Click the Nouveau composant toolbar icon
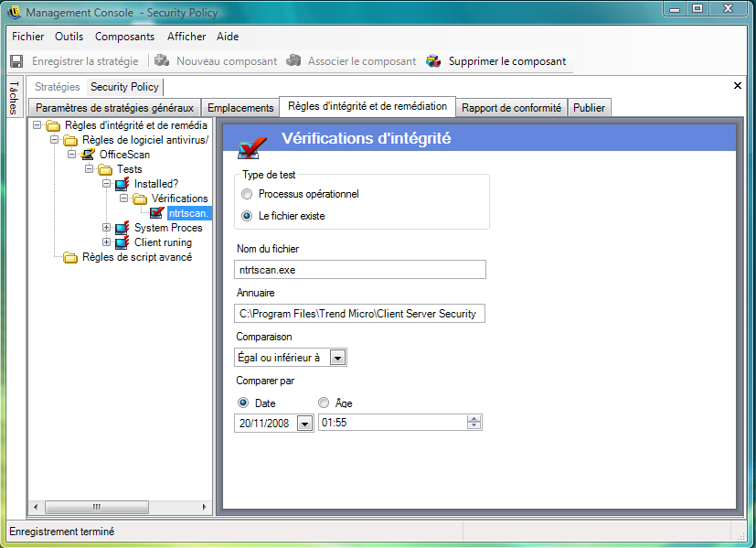The image size is (756, 548). [162, 61]
